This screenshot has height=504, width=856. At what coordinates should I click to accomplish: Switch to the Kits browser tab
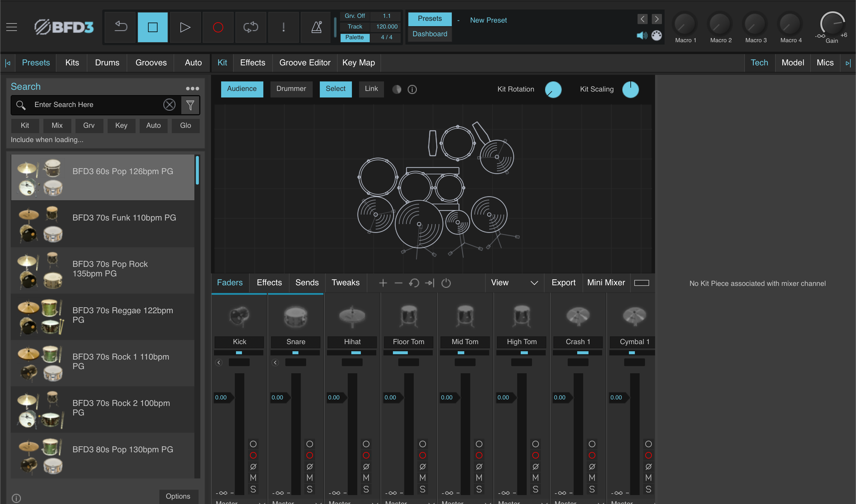coord(72,62)
